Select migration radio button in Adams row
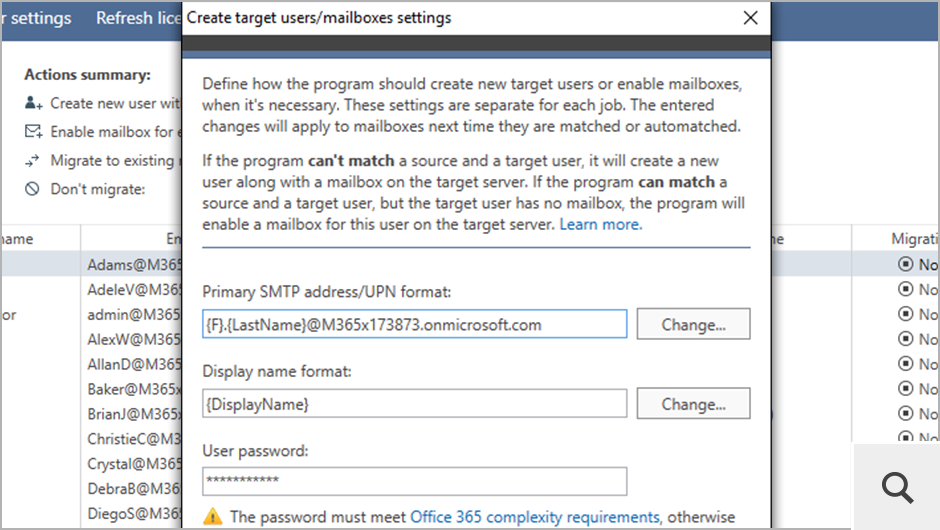 (x=905, y=264)
